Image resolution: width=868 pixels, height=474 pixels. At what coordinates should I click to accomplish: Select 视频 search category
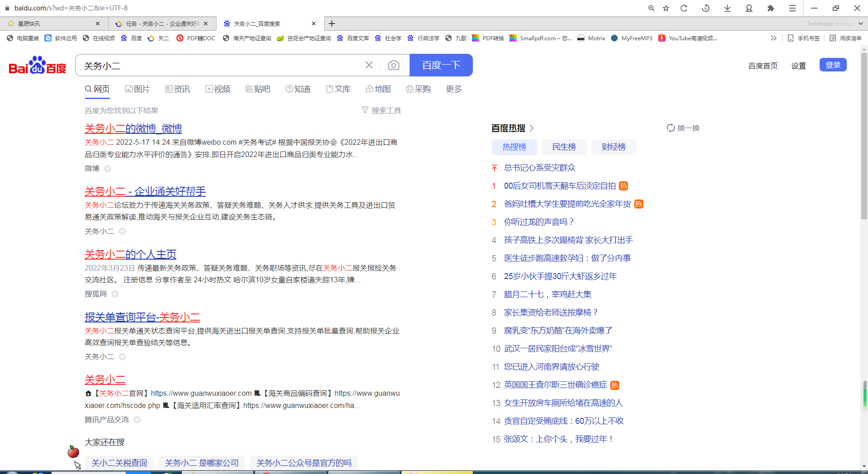click(x=218, y=89)
